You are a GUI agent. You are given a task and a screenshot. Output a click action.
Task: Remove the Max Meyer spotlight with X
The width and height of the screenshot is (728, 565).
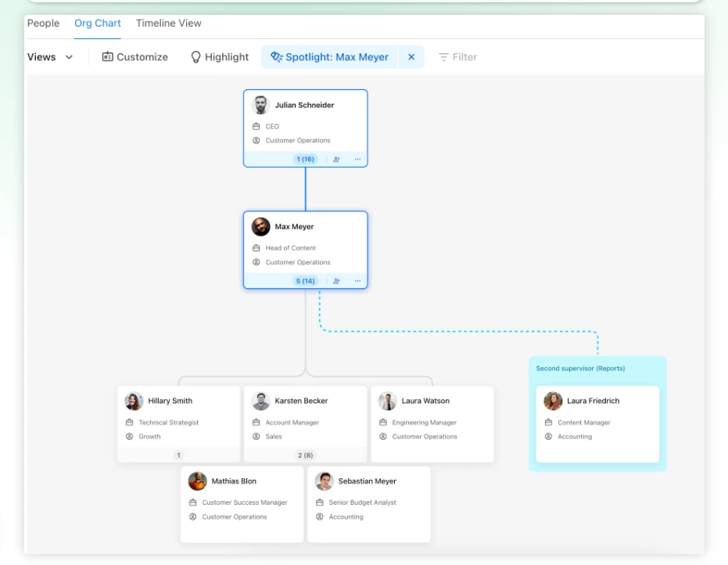point(411,57)
